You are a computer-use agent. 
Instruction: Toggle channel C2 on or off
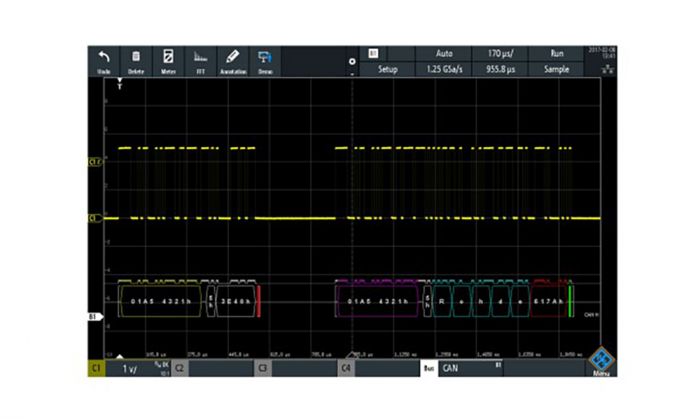click(x=180, y=368)
